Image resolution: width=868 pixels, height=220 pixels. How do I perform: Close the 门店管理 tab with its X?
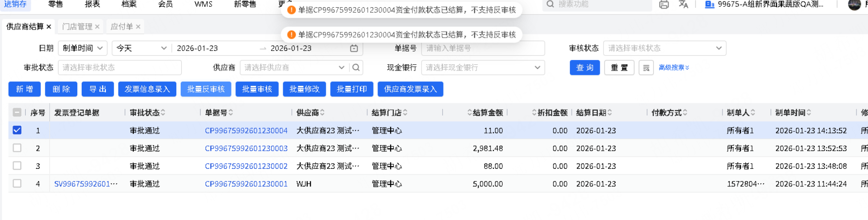[x=97, y=27]
